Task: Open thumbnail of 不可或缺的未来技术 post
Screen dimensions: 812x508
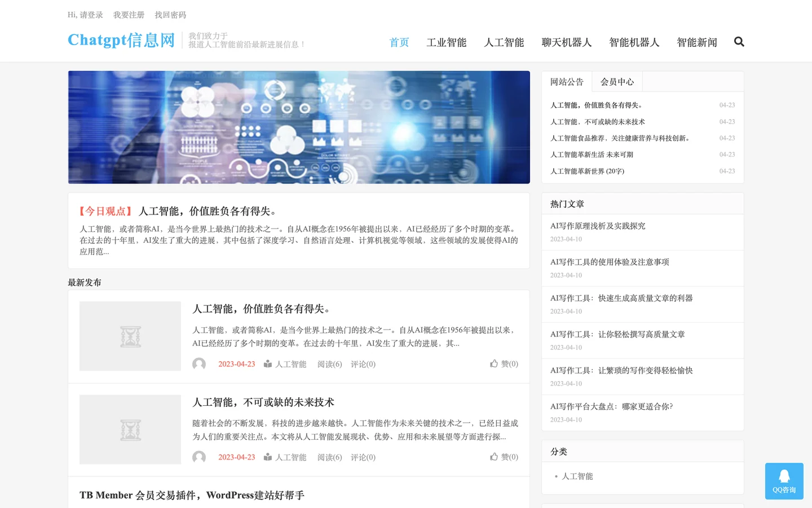Action: pos(130,430)
